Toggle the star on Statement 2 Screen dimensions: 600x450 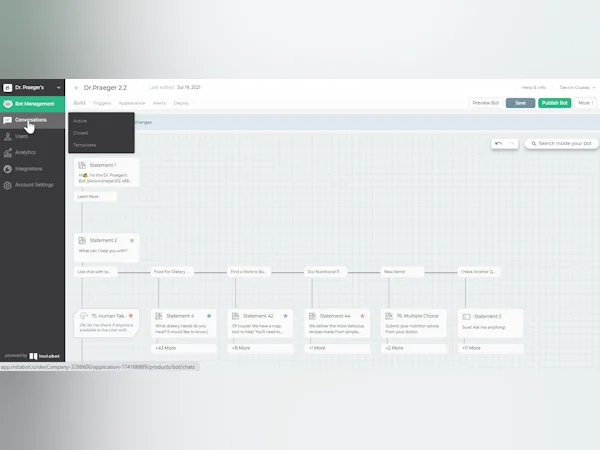click(131, 240)
